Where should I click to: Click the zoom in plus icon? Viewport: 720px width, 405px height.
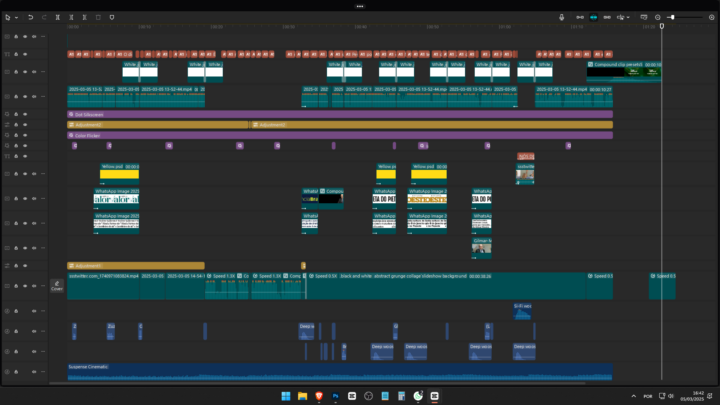709,17
